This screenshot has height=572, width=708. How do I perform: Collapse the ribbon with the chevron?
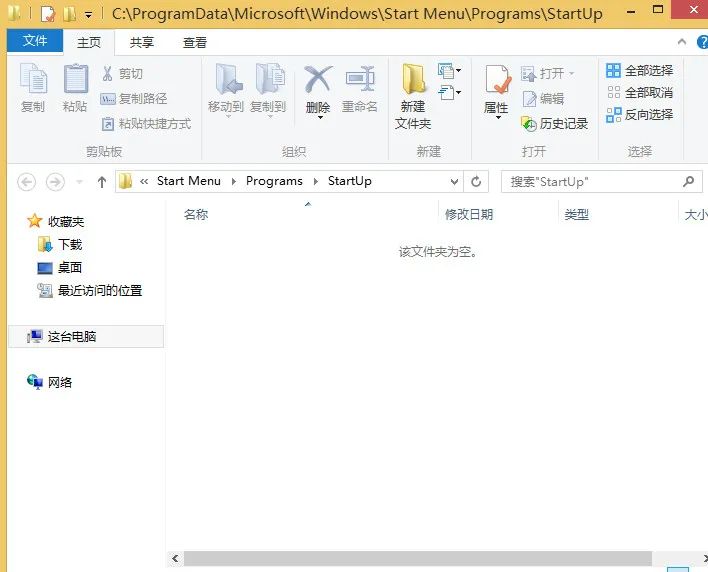(682, 42)
